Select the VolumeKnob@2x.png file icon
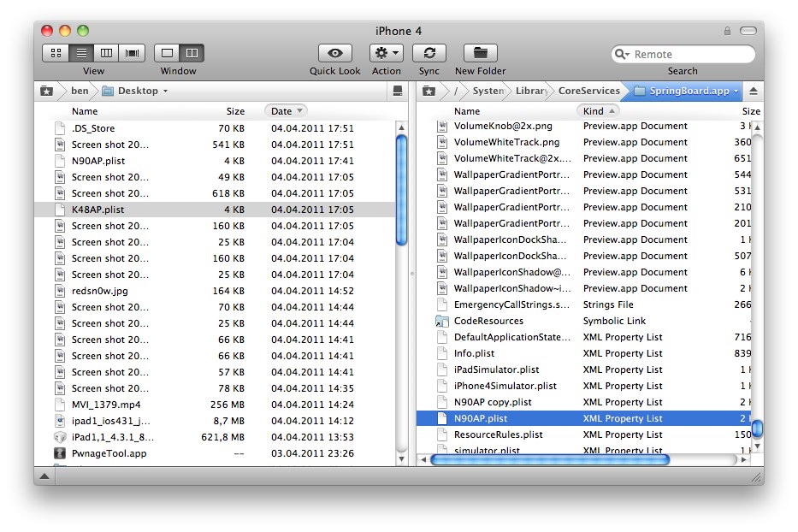The image size is (798, 532). tap(442, 126)
